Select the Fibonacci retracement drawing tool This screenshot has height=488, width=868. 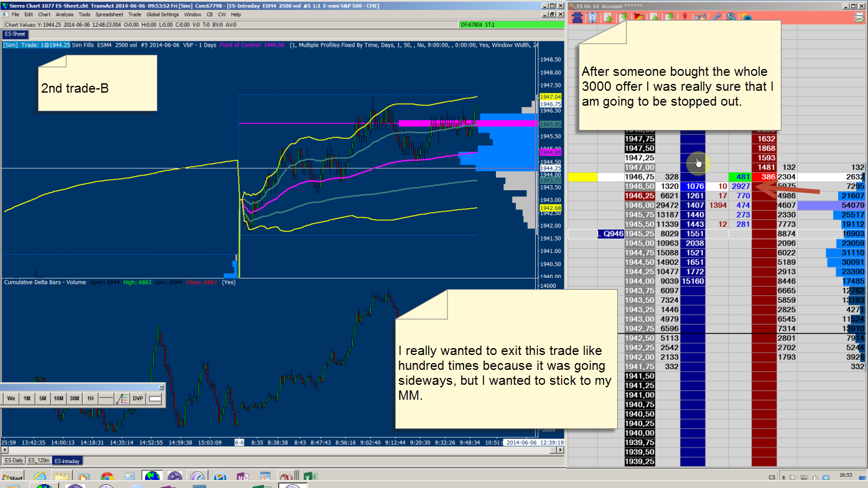tap(122, 398)
